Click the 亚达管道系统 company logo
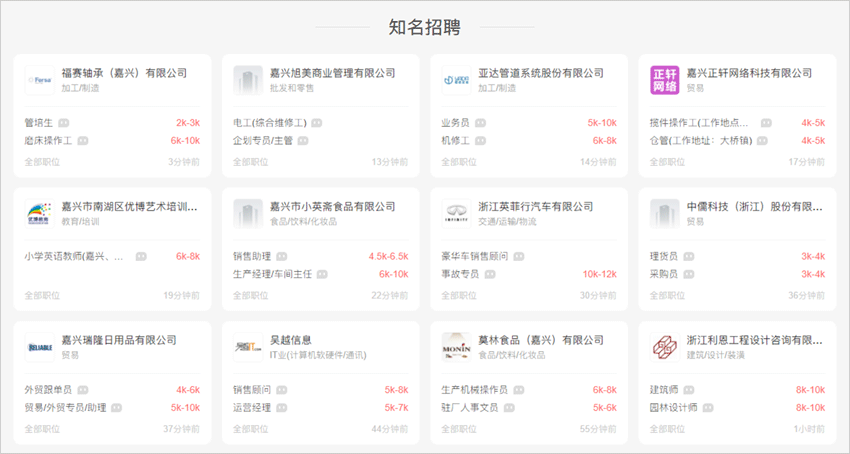850x454 pixels. point(456,80)
